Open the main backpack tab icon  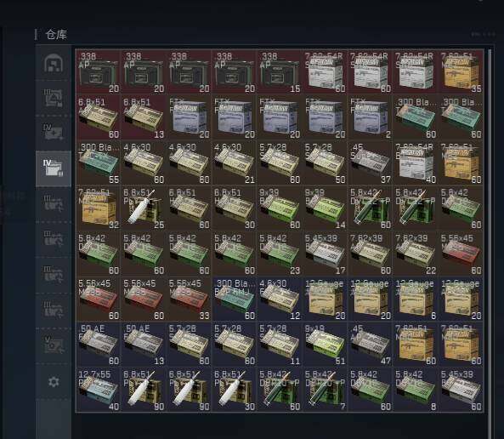(54, 63)
